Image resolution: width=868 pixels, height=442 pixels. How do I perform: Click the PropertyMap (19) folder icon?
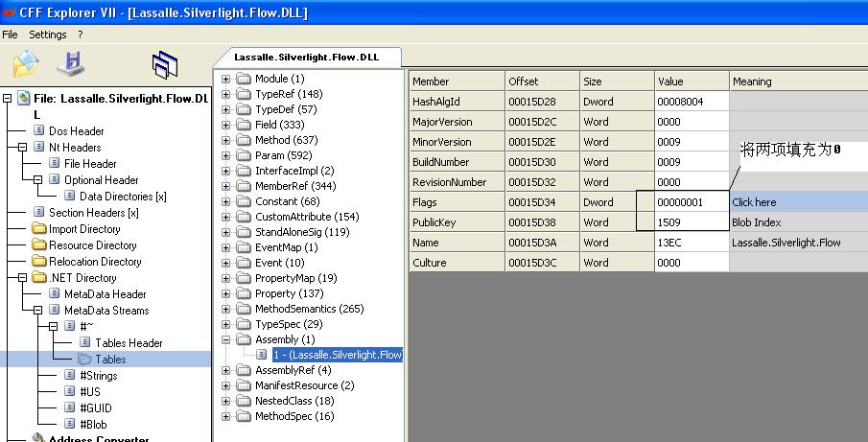[x=244, y=278]
